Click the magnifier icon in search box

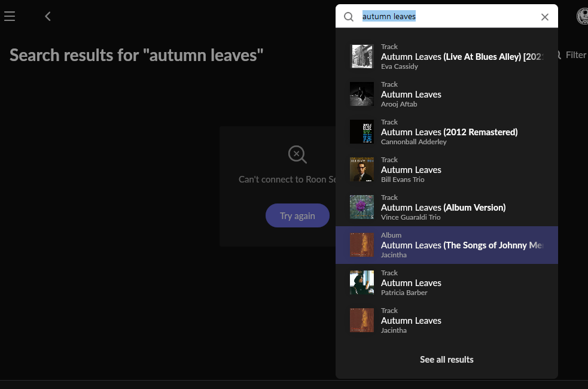coord(349,17)
